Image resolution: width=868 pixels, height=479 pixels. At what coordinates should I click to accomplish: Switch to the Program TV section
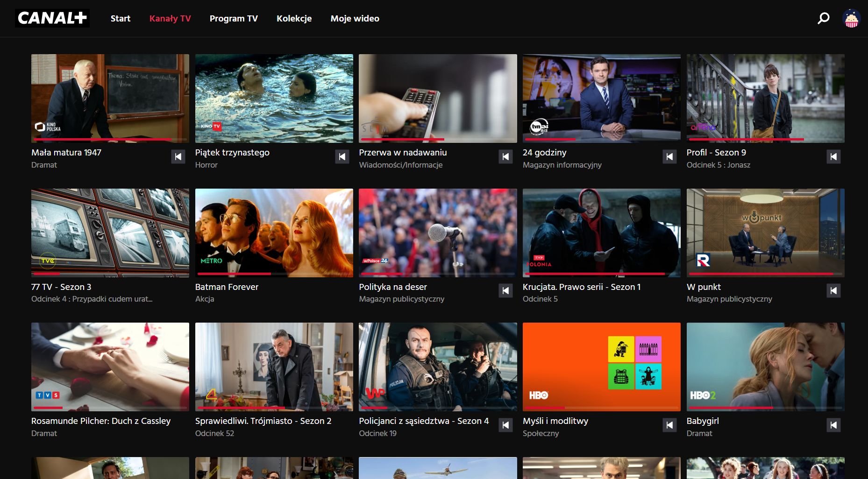point(234,18)
